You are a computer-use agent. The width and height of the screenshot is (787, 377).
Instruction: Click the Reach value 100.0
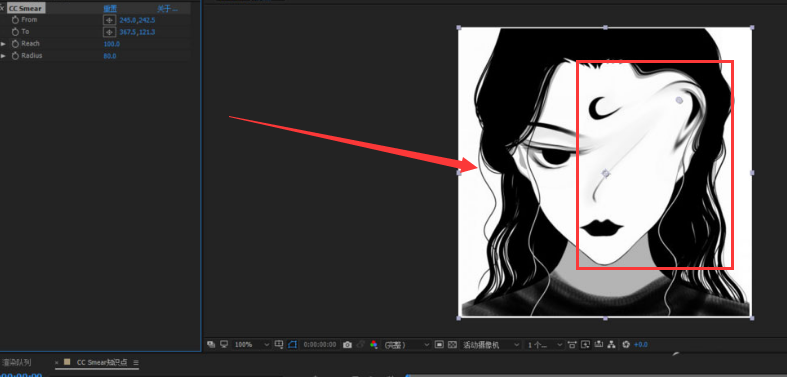111,44
